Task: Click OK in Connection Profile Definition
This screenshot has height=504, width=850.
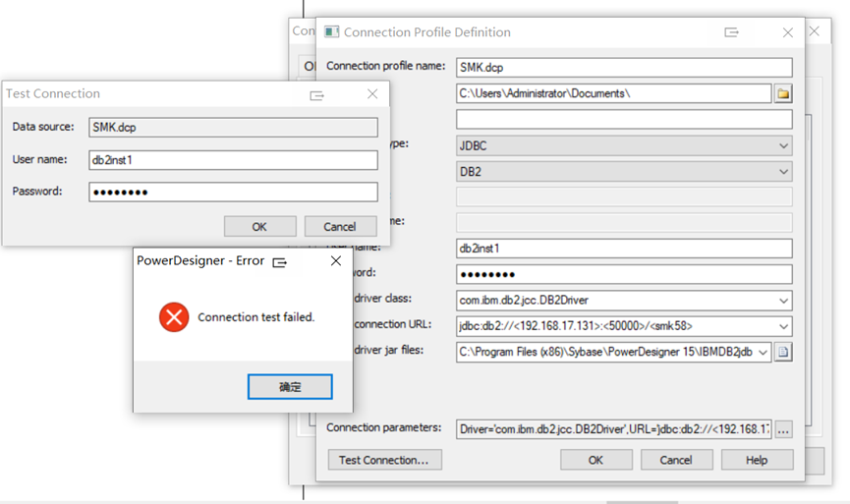Action: coord(596,460)
